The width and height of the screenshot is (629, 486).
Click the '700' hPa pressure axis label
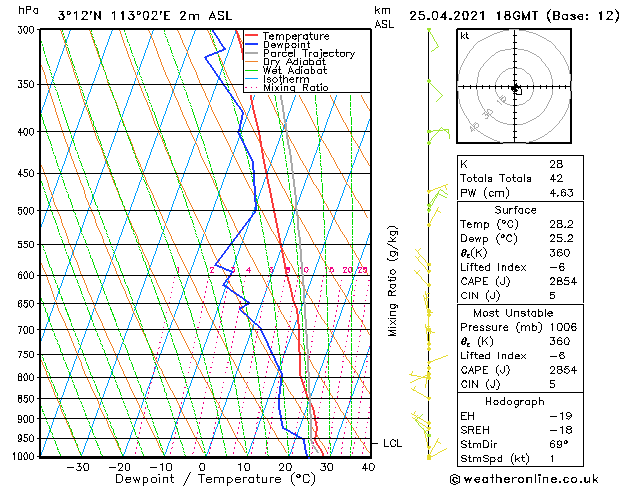click(28, 330)
